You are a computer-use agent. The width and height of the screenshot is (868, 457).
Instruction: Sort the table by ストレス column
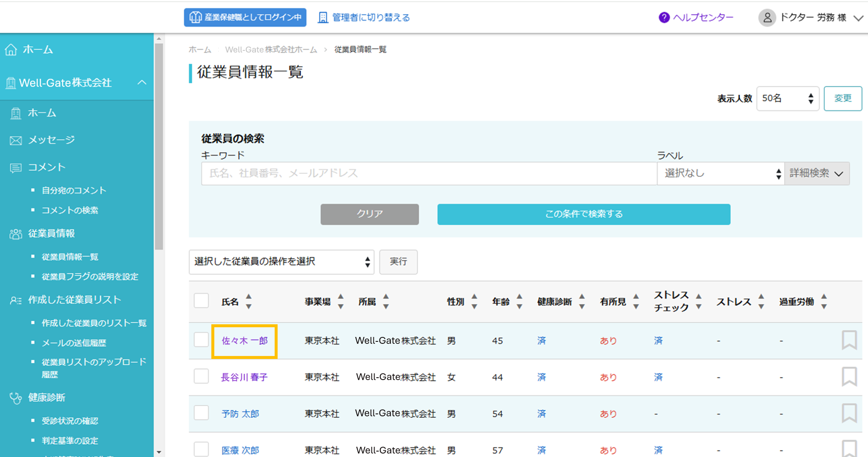[x=761, y=302]
